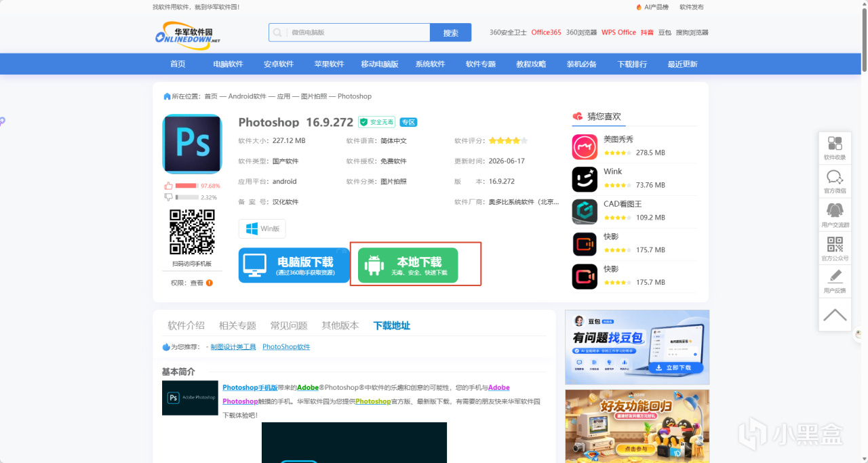
Task: Open the PhotoShop软件 recommended link
Action: pyautogui.click(x=286, y=346)
